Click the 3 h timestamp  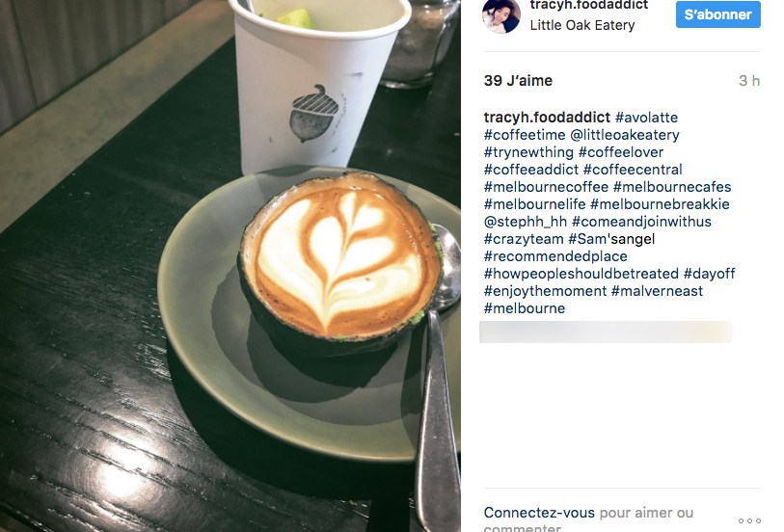(x=749, y=80)
